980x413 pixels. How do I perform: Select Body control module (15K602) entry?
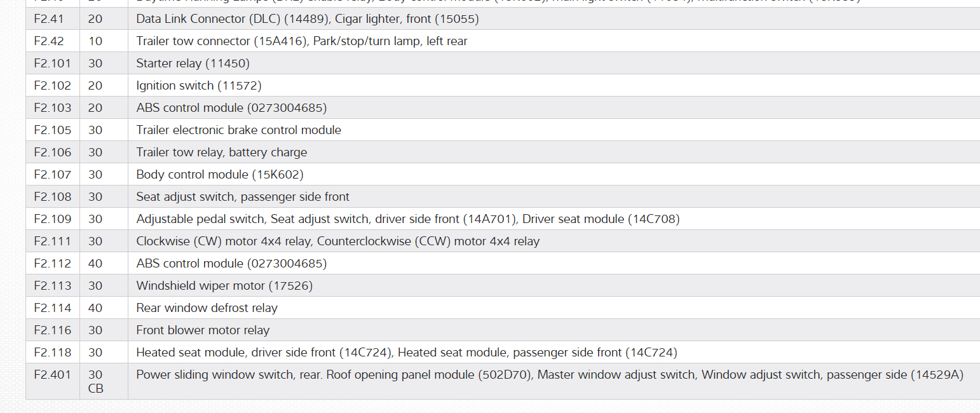219,175
